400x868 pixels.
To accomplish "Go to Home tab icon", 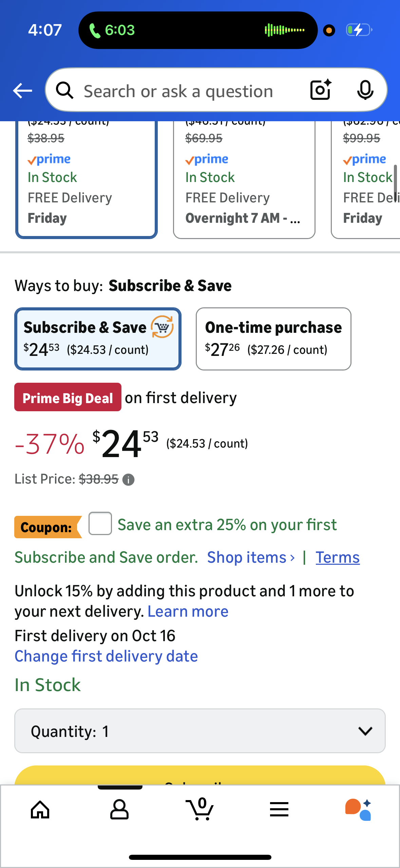I will point(40,810).
